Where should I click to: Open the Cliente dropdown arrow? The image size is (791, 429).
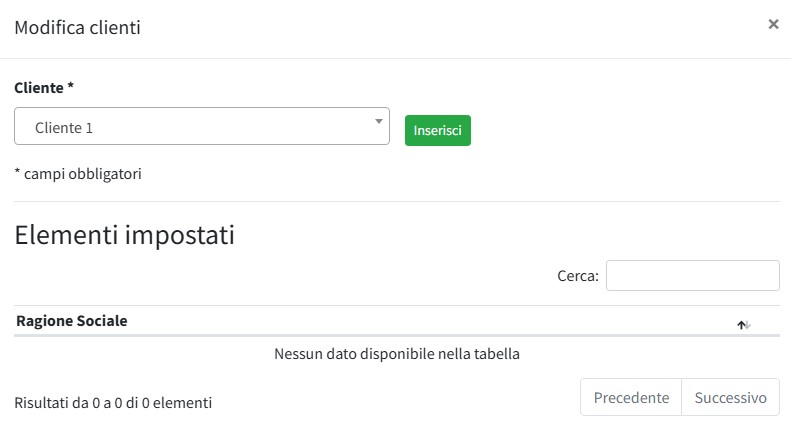click(x=378, y=122)
